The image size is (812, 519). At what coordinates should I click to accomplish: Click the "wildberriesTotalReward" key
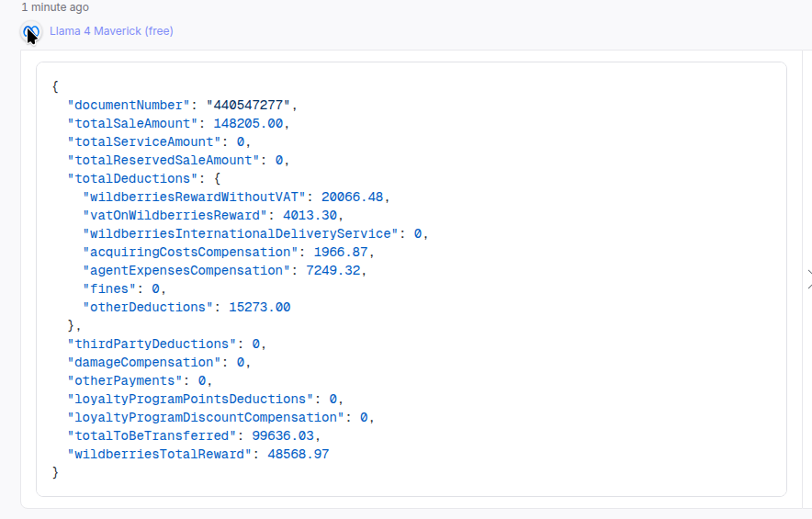(x=160, y=455)
